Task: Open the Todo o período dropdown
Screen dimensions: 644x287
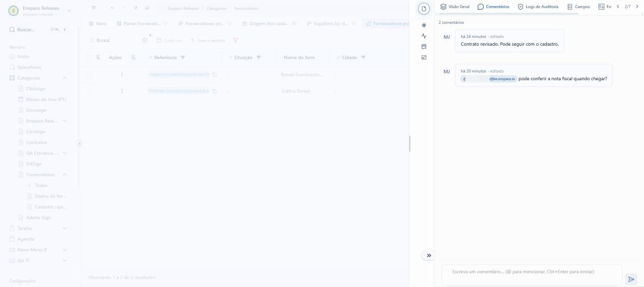Action: [x=208, y=40]
